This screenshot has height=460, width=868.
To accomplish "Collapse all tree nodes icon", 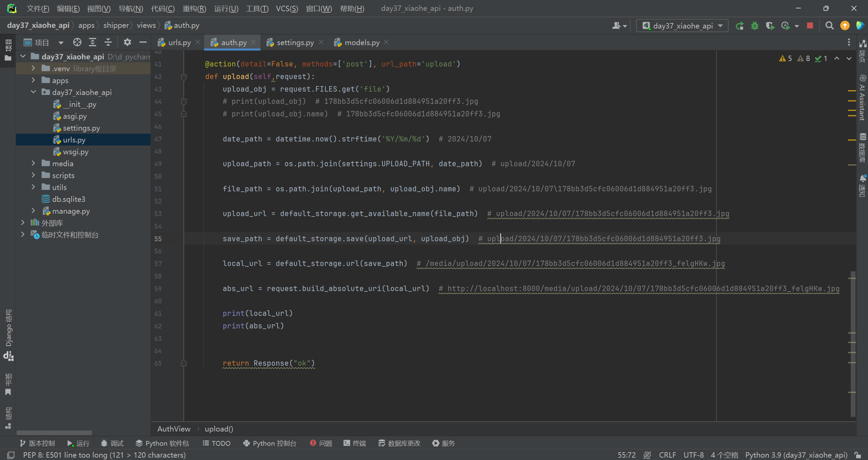I will click(108, 42).
